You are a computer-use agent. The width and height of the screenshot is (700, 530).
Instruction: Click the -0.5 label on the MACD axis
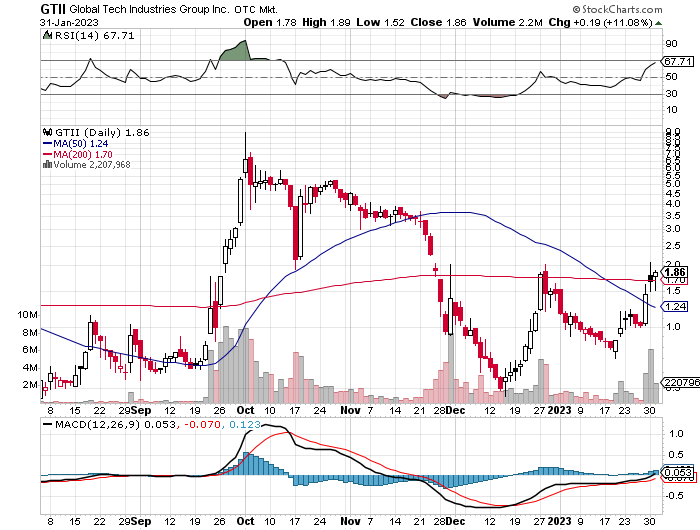[x=674, y=496]
